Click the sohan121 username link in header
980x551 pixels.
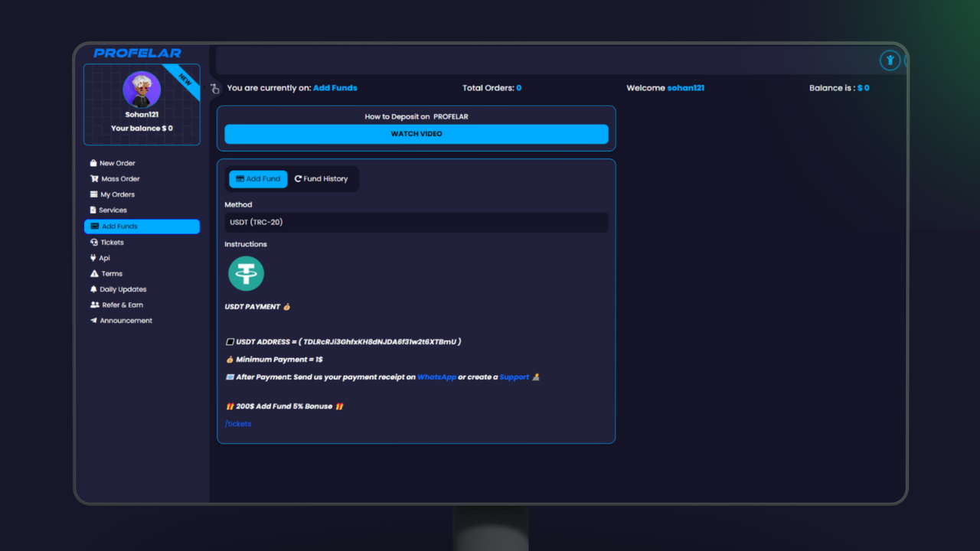coord(686,88)
